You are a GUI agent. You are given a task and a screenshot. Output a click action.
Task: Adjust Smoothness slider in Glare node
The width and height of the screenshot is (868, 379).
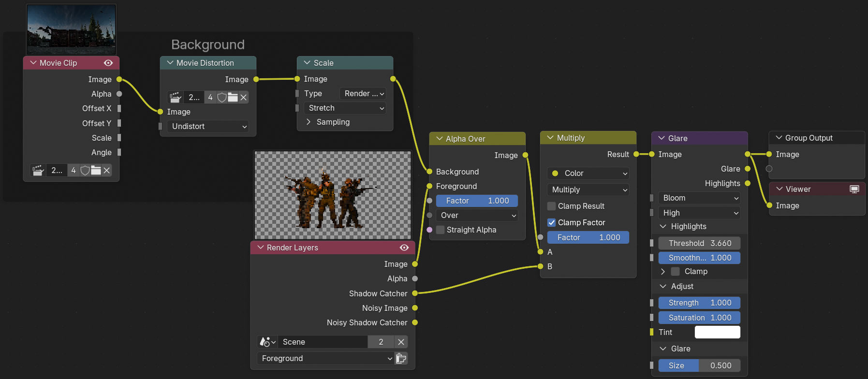(699, 258)
